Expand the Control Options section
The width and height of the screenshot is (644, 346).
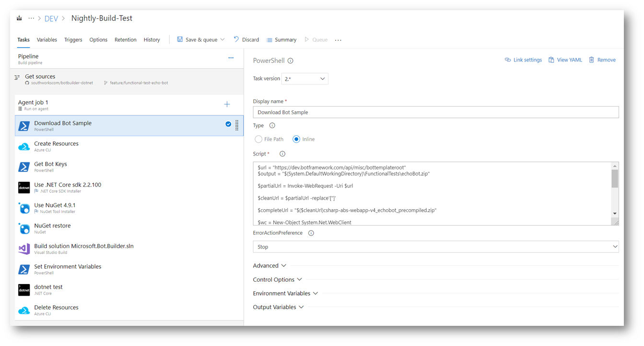click(x=278, y=280)
